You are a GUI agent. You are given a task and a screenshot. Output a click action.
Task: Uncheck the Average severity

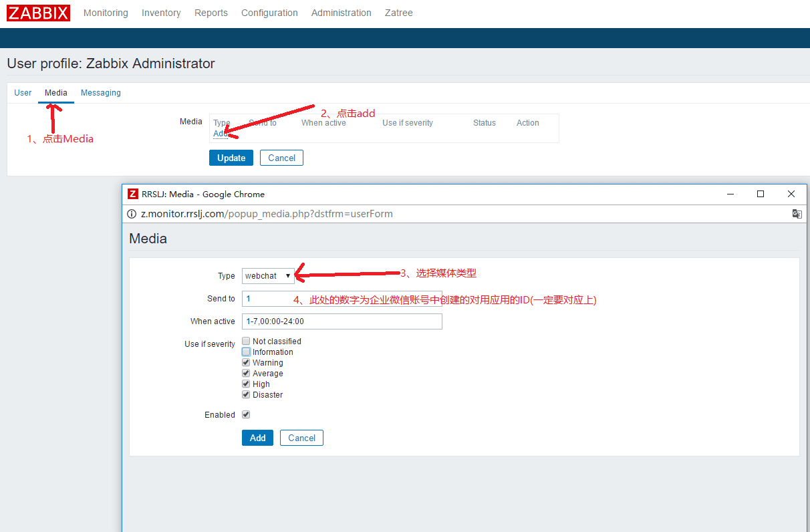pyautogui.click(x=246, y=373)
